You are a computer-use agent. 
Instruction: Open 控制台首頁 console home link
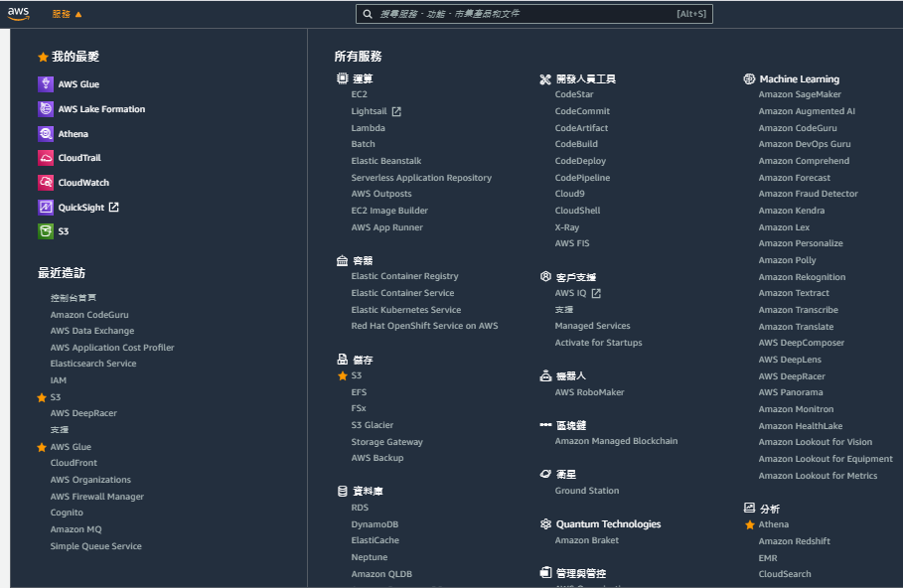coord(74,298)
